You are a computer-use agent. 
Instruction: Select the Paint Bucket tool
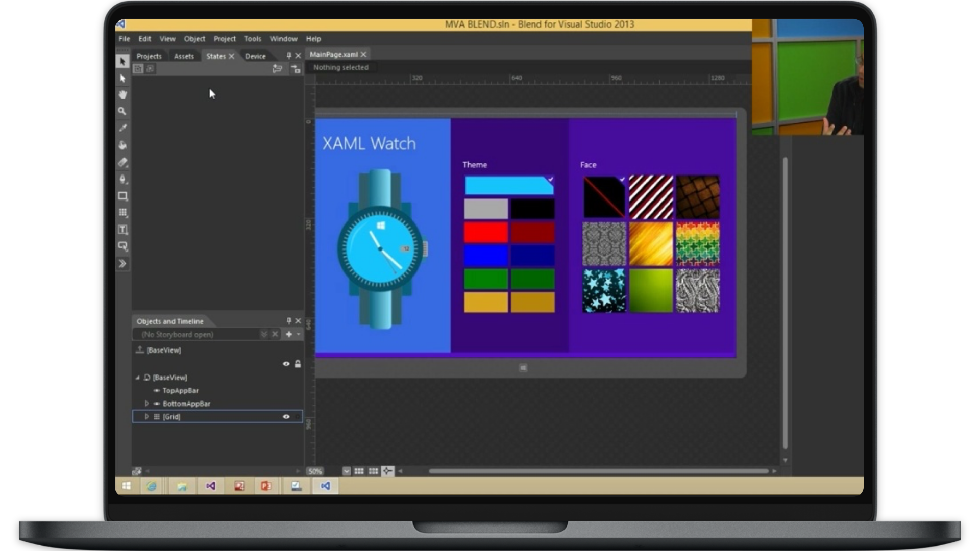coord(122,145)
